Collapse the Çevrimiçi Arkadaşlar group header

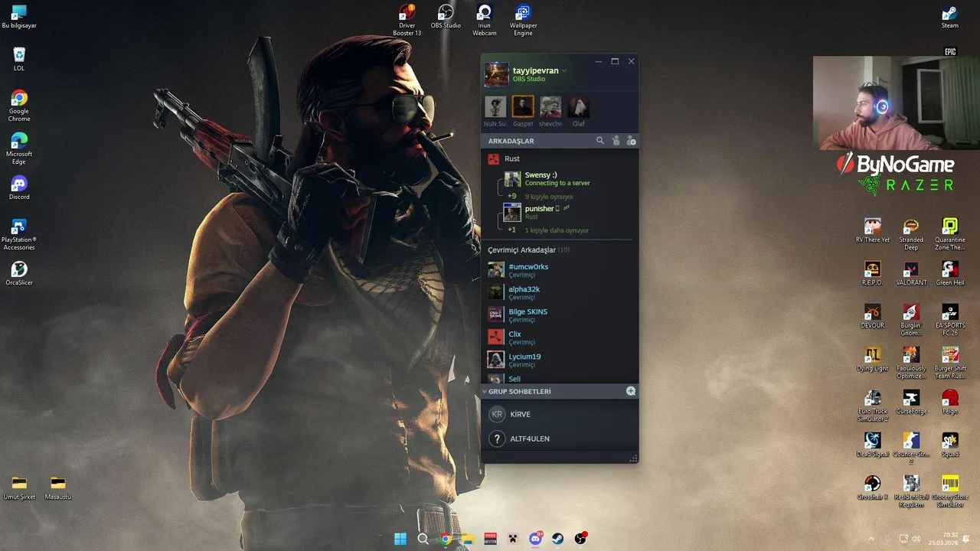tap(528, 249)
